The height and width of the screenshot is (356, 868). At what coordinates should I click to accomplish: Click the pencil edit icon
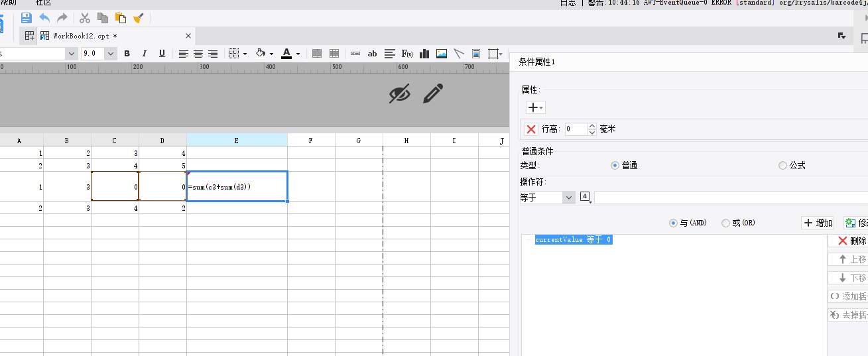432,94
